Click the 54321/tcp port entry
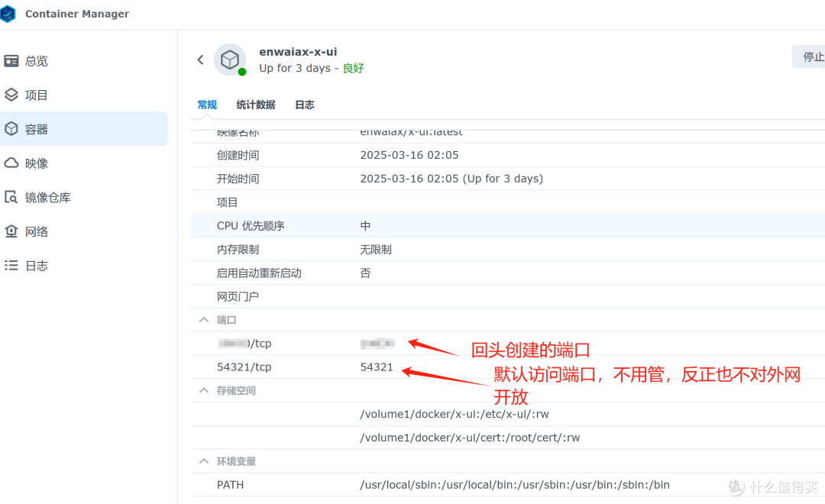Viewport: 825px width, 504px height. (244, 367)
